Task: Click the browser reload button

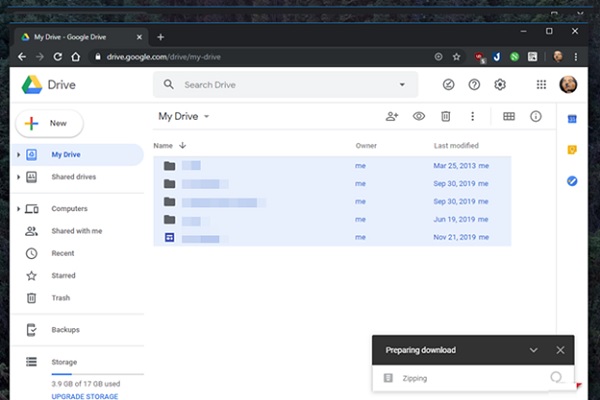Action: 58,57
